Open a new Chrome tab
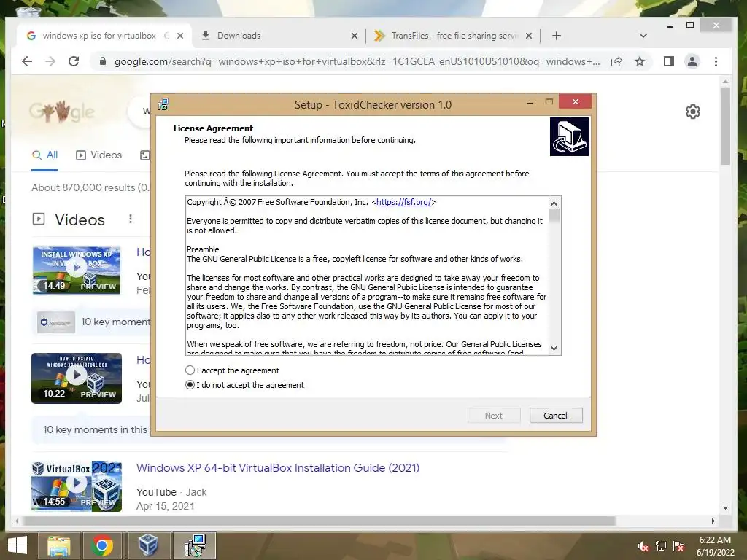This screenshot has height=560, width=747. pyautogui.click(x=557, y=36)
